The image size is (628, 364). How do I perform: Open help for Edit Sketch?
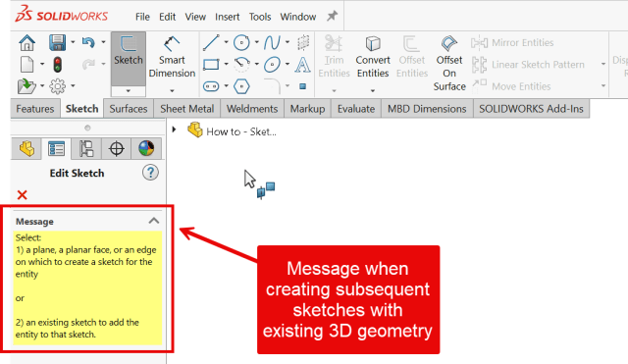point(150,173)
